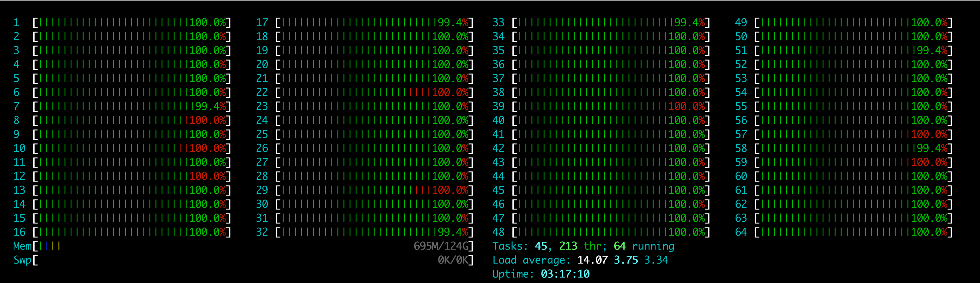
Task: Click the Mem usage bar
Action: [x=49, y=246]
